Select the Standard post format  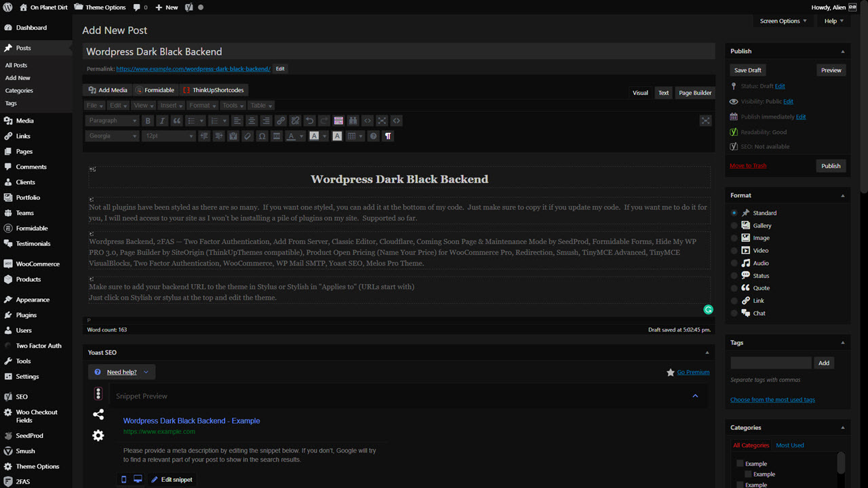click(x=734, y=213)
